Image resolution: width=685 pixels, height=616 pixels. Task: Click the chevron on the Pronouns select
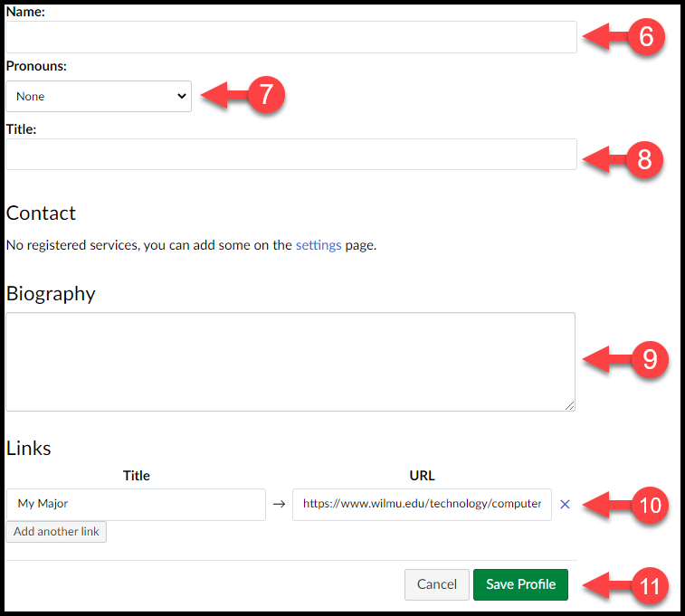[182, 96]
